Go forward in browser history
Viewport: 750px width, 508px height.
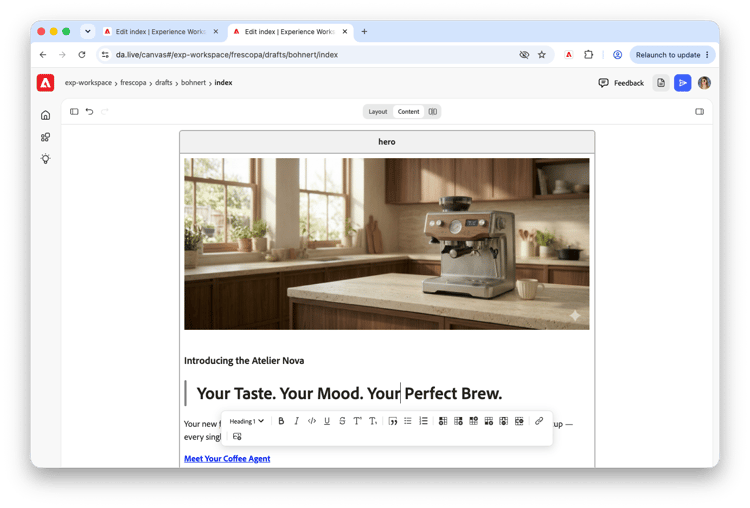click(63, 55)
